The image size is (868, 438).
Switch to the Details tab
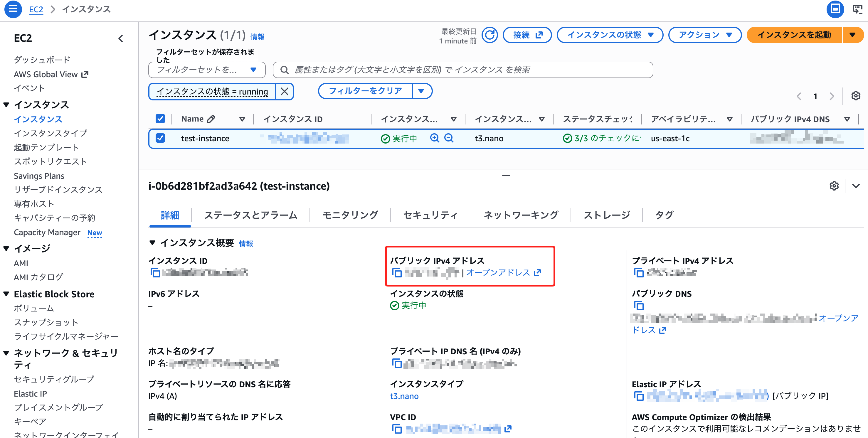pyautogui.click(x=170, y=215)
